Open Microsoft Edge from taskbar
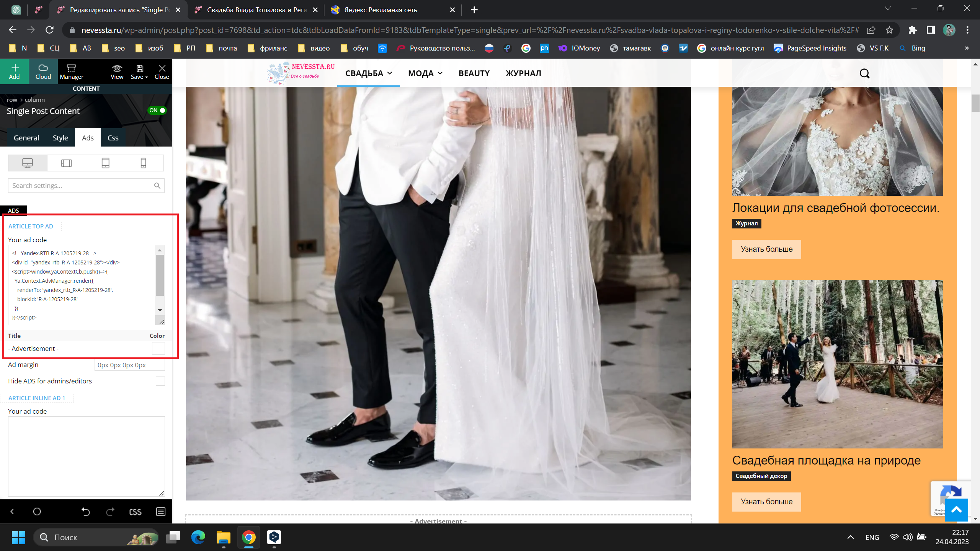 (198, 537)
